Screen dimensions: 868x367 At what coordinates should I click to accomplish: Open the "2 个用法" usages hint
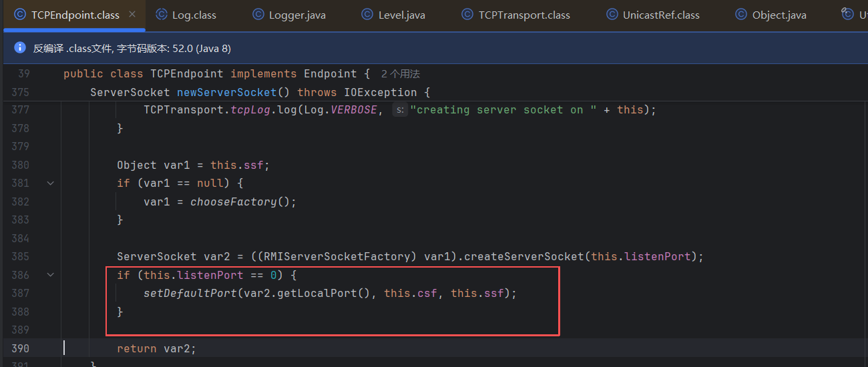(400, 74)
